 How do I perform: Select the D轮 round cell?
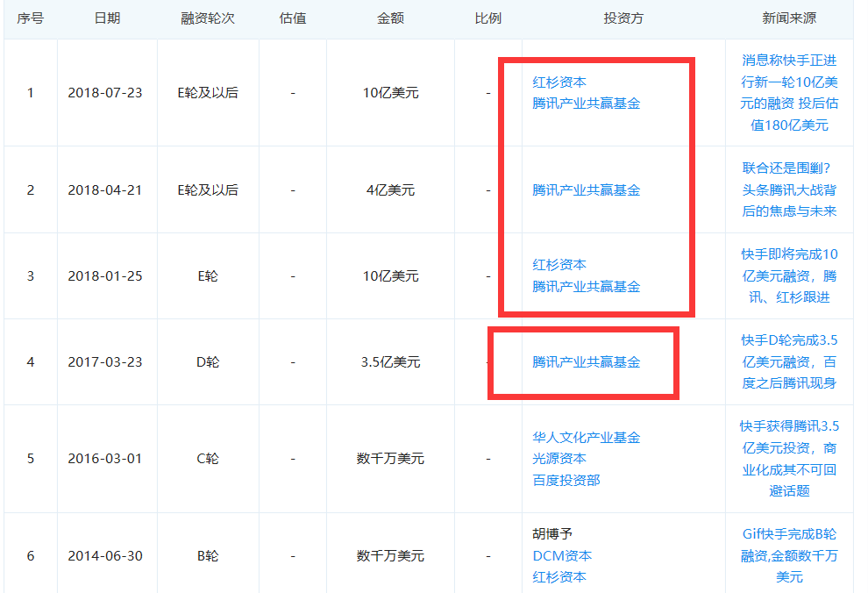[x=208, y=361]
